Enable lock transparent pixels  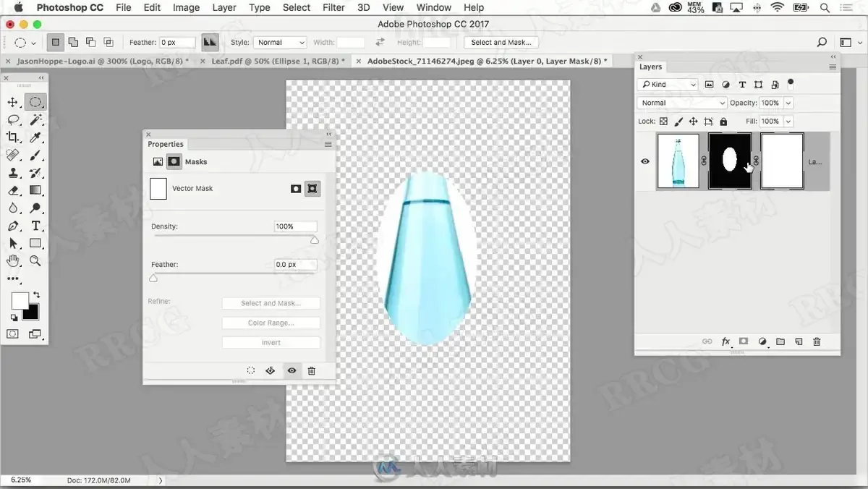tap(663, 122)
